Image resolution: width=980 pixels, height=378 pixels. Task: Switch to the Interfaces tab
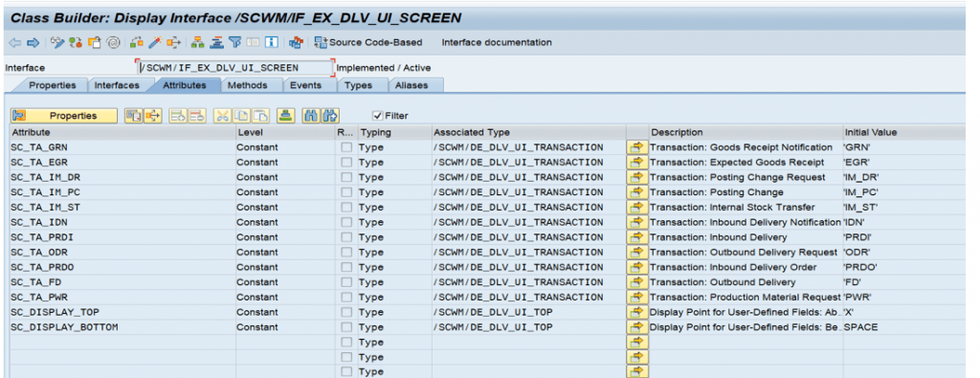coord(117,85)
